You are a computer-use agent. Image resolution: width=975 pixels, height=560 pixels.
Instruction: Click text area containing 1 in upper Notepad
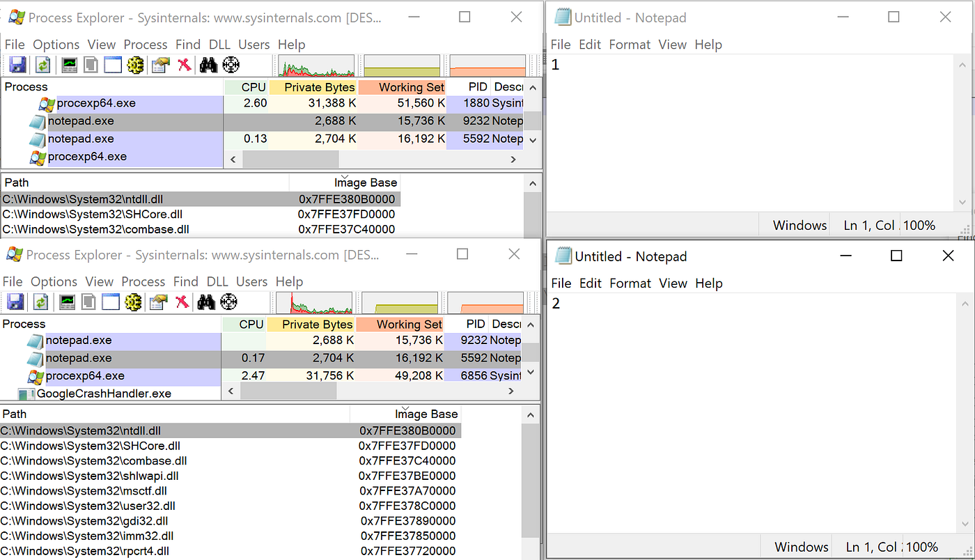[751, 132]
